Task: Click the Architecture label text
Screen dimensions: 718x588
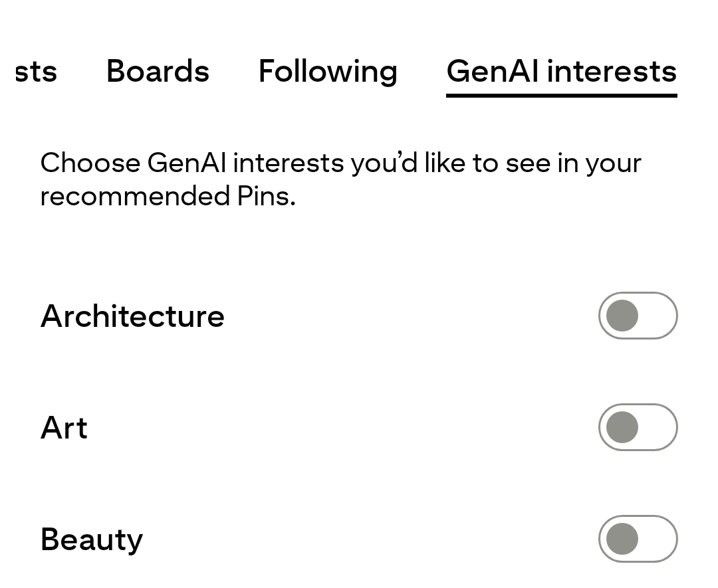Action: click(132, 316)
